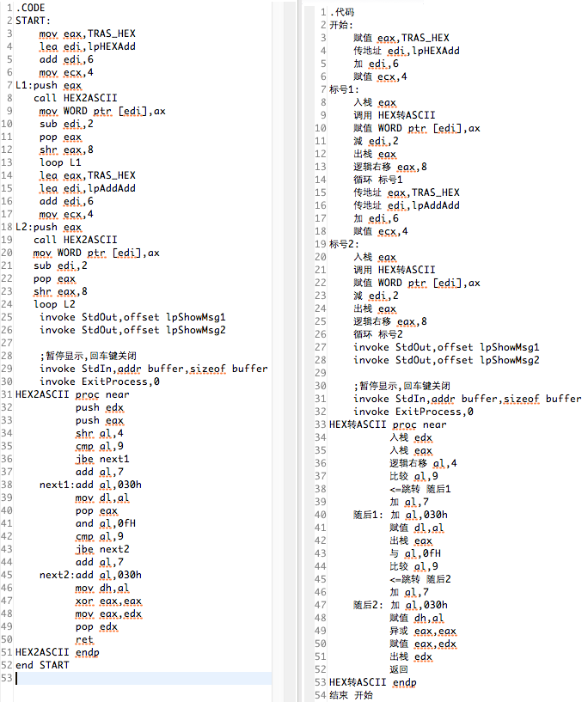Click the 'START:' label line
This screenshot has width=588, height=702.
pos(33,21)
